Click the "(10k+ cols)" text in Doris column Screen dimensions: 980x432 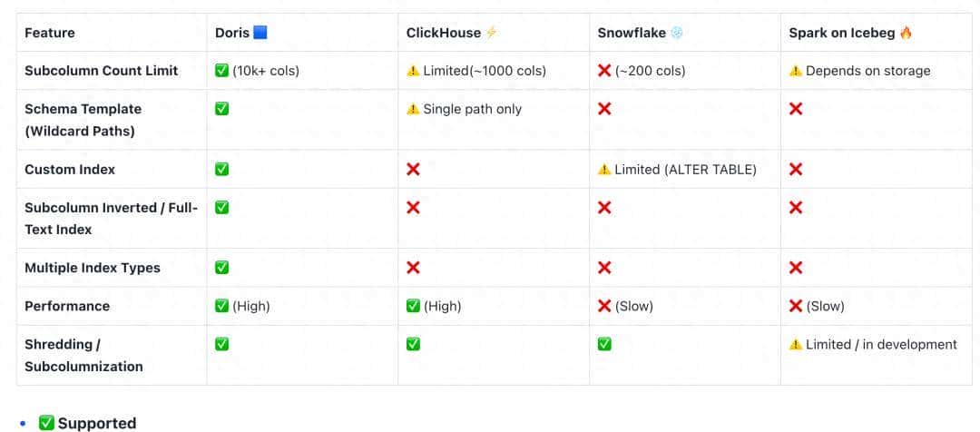pyautogui.click(x=266, y=71)
